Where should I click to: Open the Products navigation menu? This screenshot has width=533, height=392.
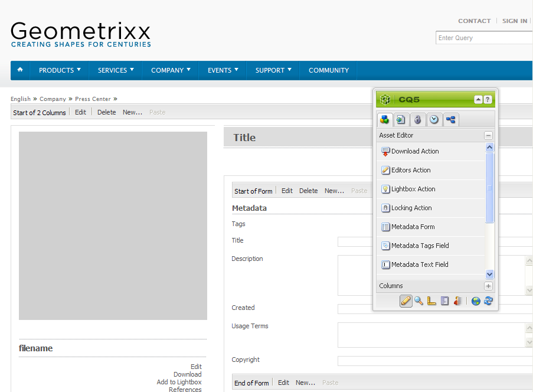[x=60, y=70]
